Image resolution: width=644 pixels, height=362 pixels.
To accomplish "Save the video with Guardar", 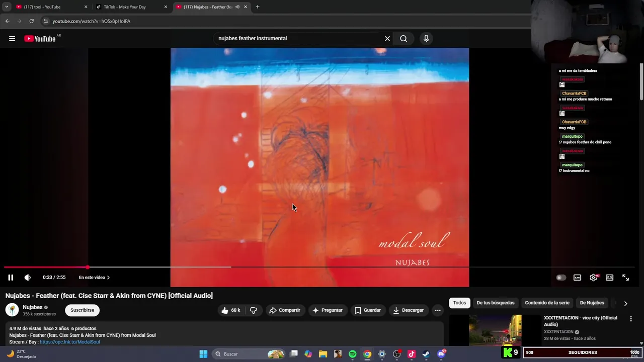I will pyautogui.click(x=368, y=310).
